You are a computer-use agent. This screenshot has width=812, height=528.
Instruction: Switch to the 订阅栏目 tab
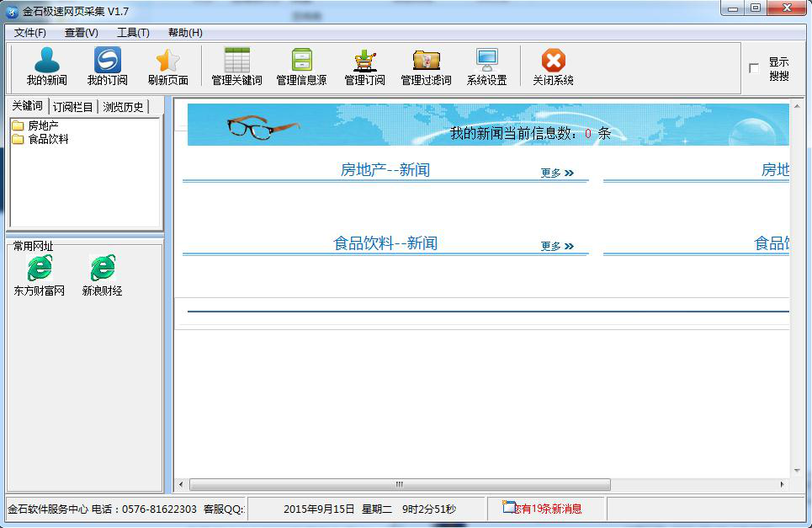pos(73,107)
